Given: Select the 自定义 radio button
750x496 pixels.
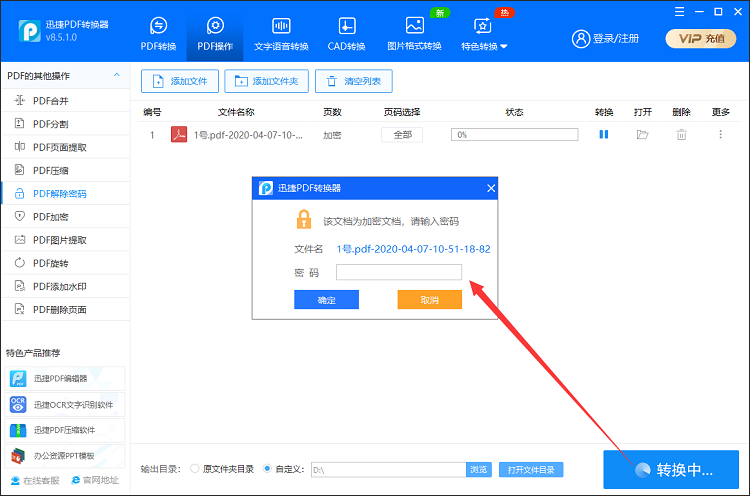Looking at the screenshot, I should coord(267,469).
